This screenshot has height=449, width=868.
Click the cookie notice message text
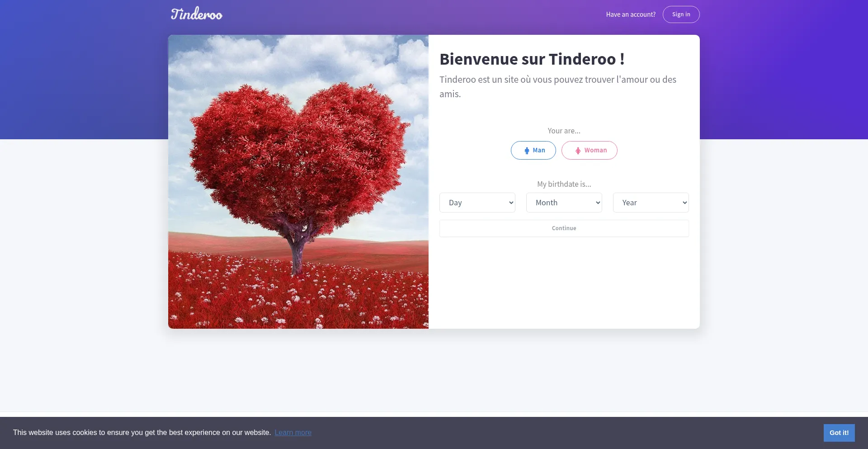(142, 433)
